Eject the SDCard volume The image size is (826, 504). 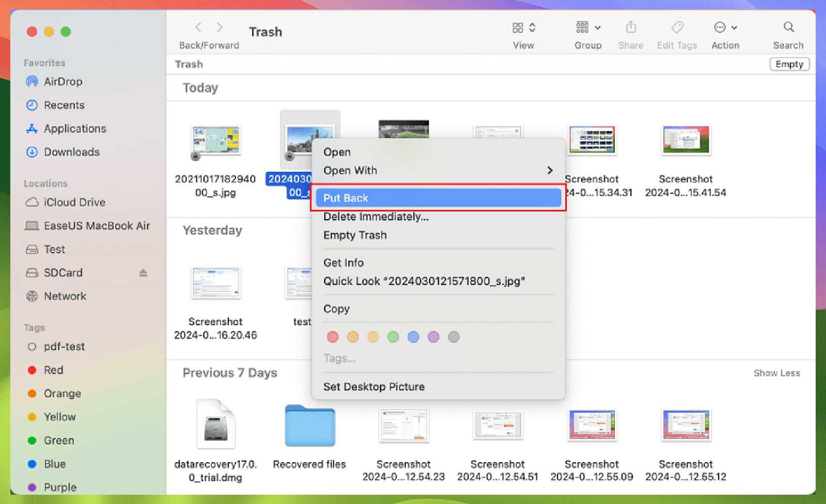tap(143, 272)
